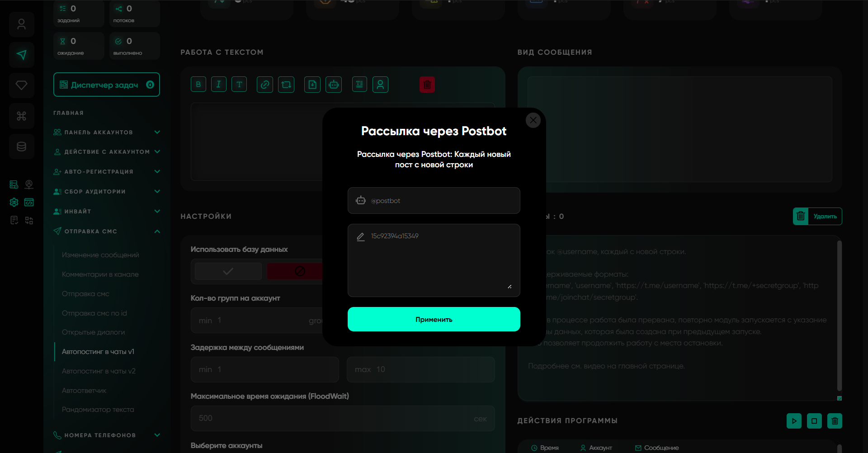Click the Применить button
The height and width of the screenshot is (453, 868).
(x=434, y=319)
